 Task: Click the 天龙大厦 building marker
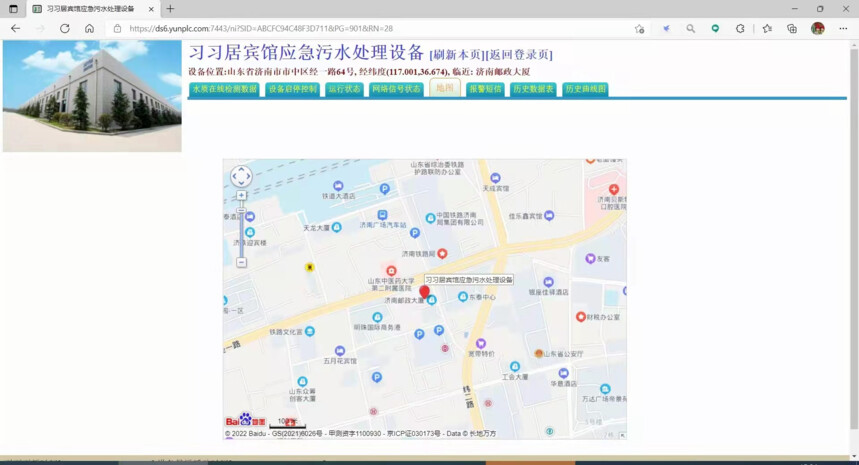pos(337,227)
